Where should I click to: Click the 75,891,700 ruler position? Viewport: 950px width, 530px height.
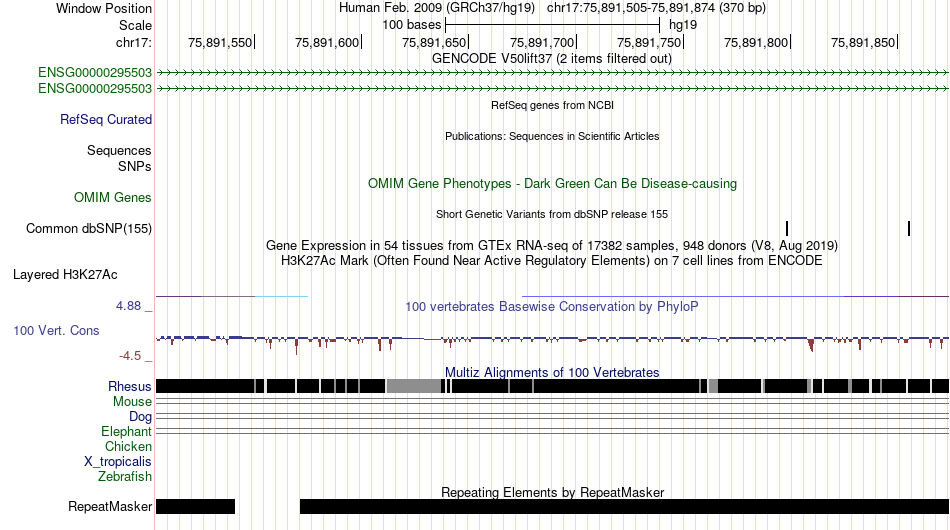tap(542, 42)
